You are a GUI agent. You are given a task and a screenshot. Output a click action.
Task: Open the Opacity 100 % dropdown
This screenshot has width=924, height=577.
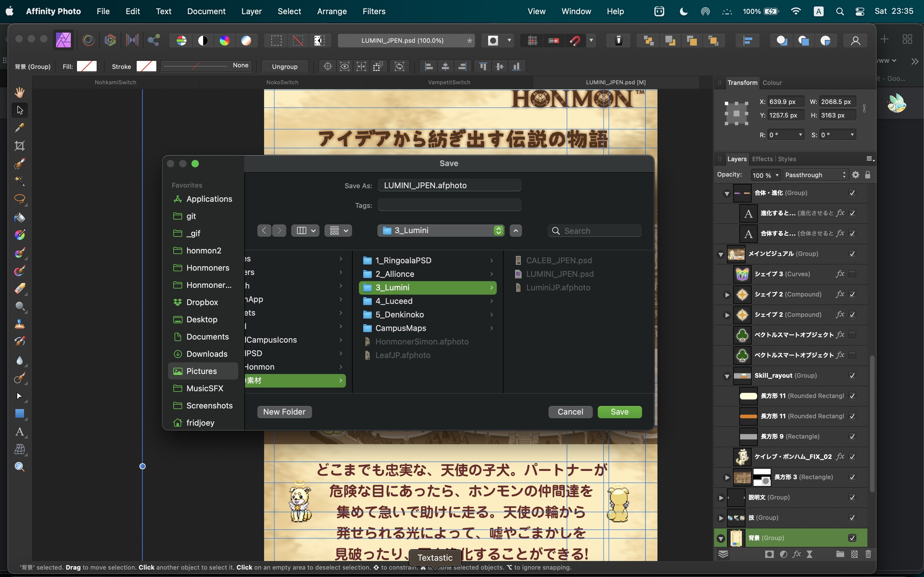point(765,175)
